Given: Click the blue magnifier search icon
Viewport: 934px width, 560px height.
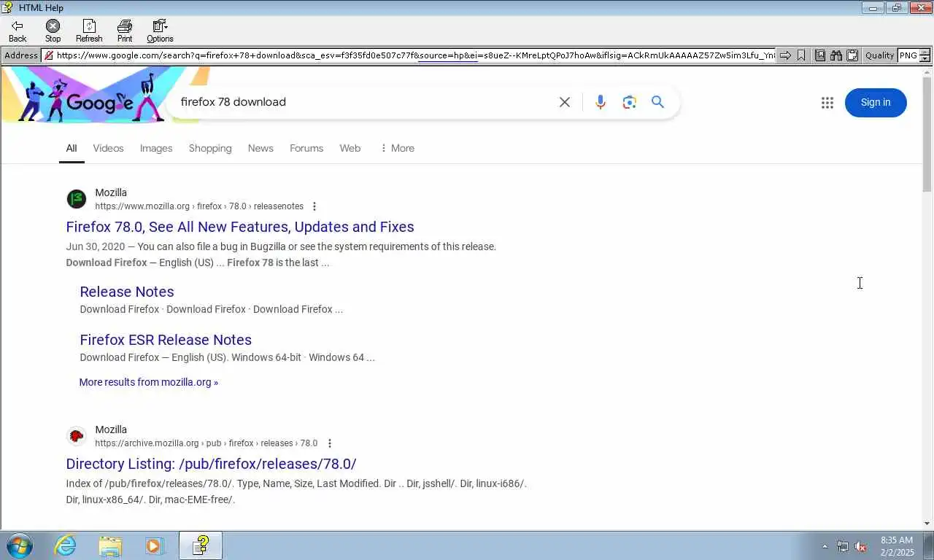Looking at the screenshot, I should (x=657, y=102).
